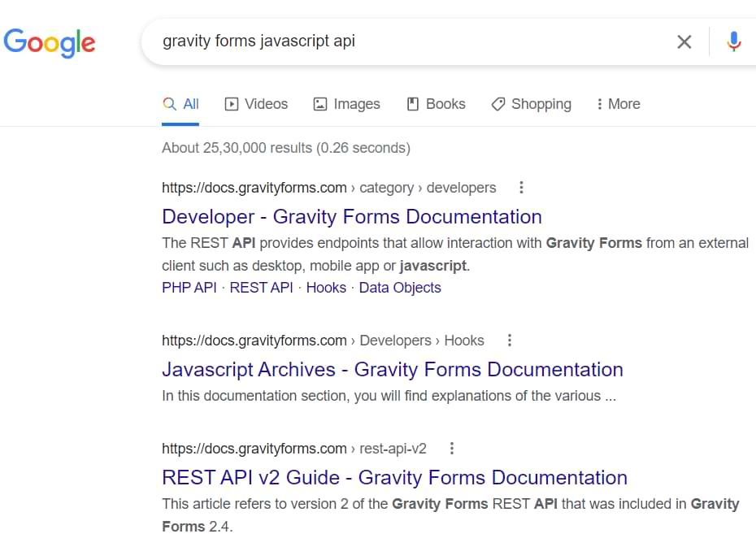Viewport: 756px width, 560px height.
Task: Clear the search box with X icon
Action: (x=684, y=41)
